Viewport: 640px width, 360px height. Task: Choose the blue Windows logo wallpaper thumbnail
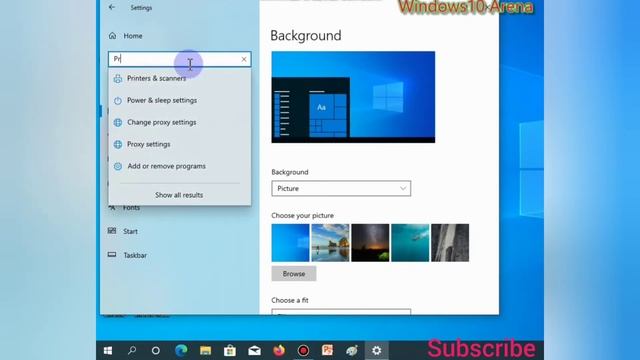[291, 243]
